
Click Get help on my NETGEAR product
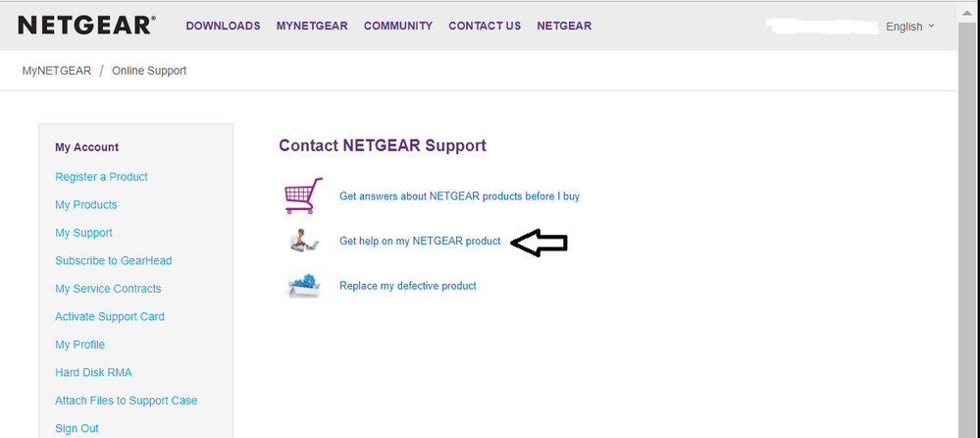click(x=420, y=241)
